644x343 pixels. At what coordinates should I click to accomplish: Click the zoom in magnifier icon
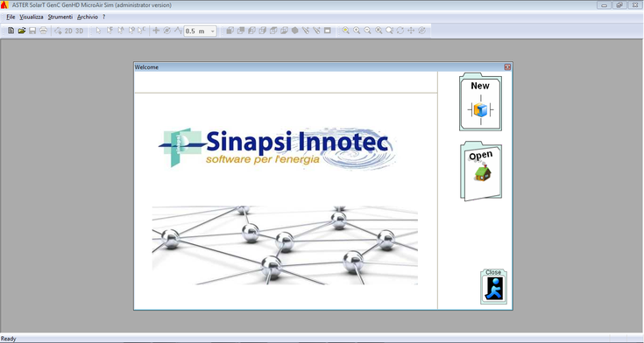tap(357, 31)
